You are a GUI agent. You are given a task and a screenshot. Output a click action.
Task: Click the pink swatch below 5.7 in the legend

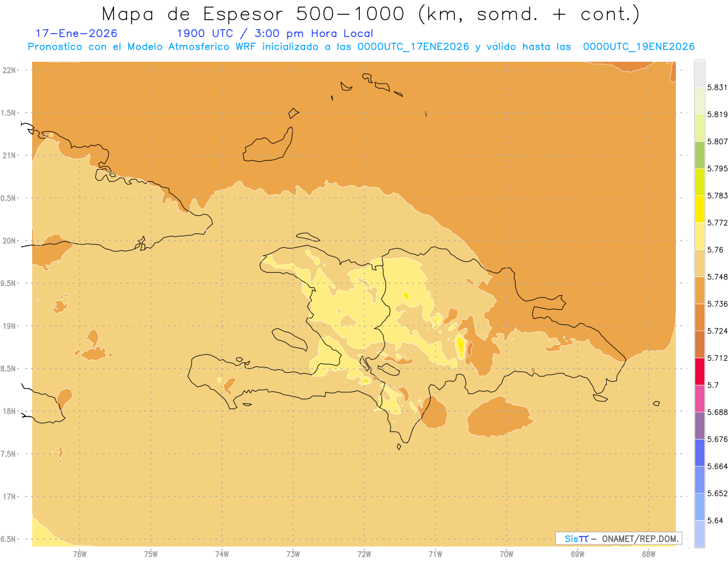click(x=699, y=398)
